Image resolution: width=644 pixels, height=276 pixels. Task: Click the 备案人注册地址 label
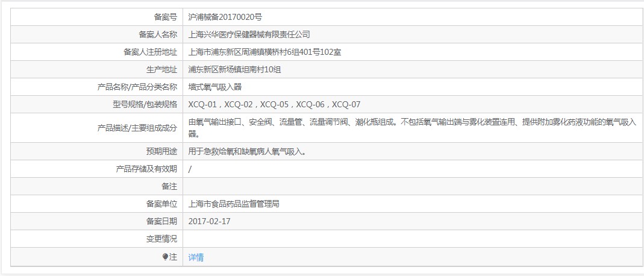[x=150, y=52]
